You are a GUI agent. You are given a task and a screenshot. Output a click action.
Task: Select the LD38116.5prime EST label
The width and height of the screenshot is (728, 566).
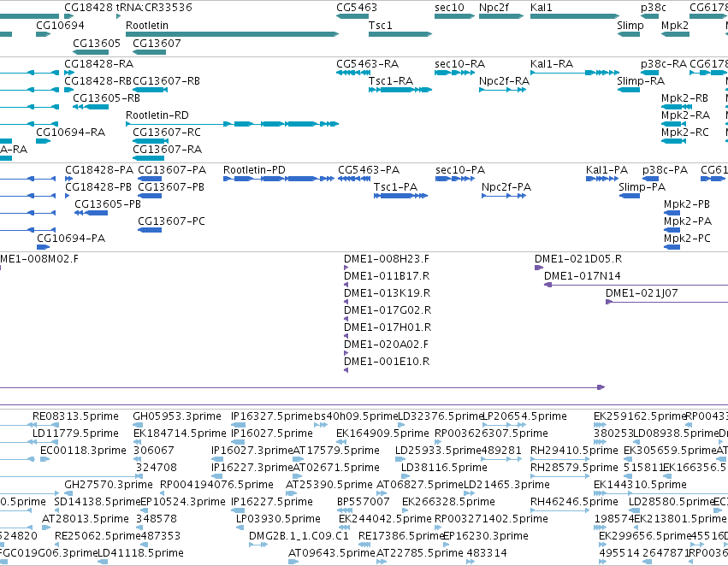[444, 468]
